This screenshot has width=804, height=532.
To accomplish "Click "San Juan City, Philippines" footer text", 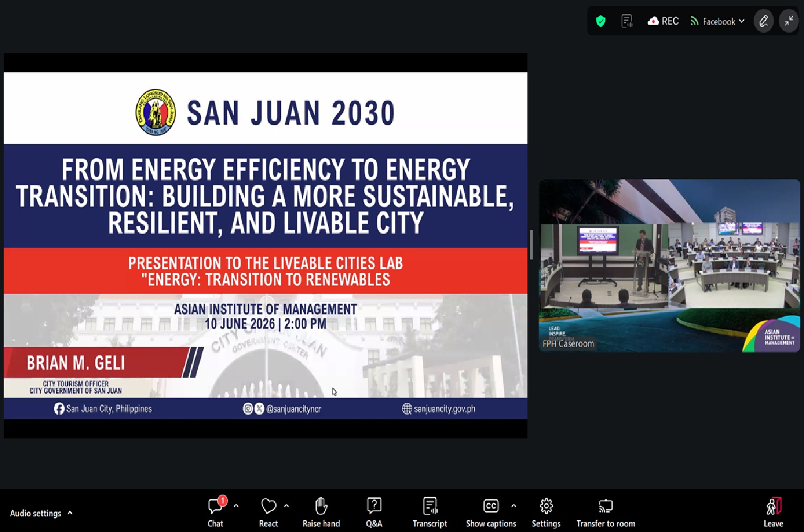I will click(109, 409).
